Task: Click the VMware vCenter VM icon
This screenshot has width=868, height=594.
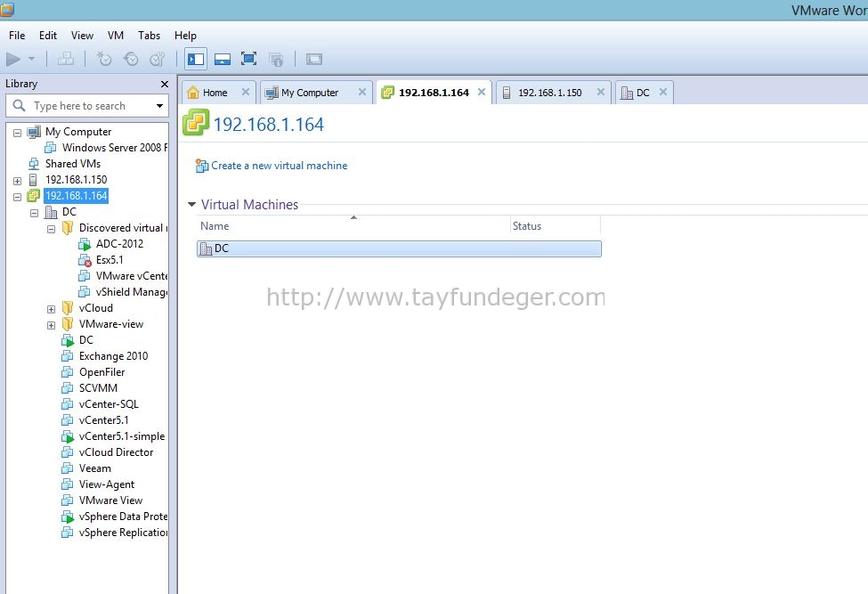Action: click(85, 276)
